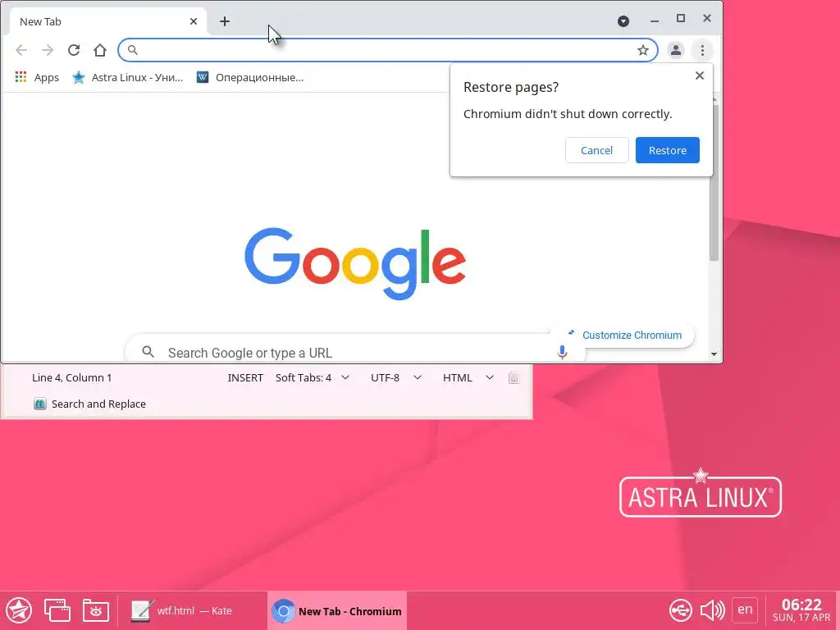Screen dimensions: 840x630
Task: Click Line 4, Column 1 in Kate
Action: (72, 377)
